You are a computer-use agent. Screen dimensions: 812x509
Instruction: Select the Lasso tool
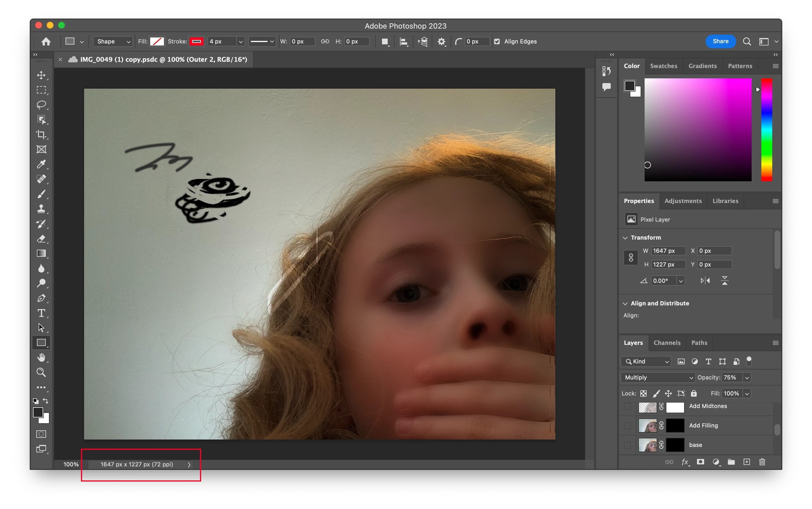click(41, 105)
